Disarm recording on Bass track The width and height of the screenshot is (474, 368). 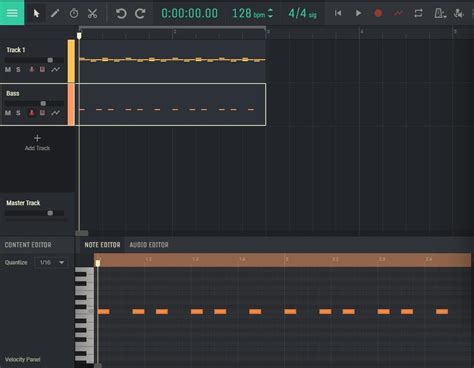click(31, 113)
